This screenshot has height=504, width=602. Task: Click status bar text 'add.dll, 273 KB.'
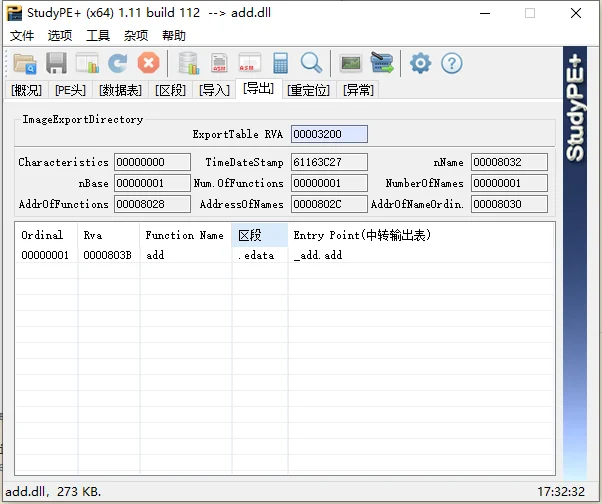pos(53,491)
